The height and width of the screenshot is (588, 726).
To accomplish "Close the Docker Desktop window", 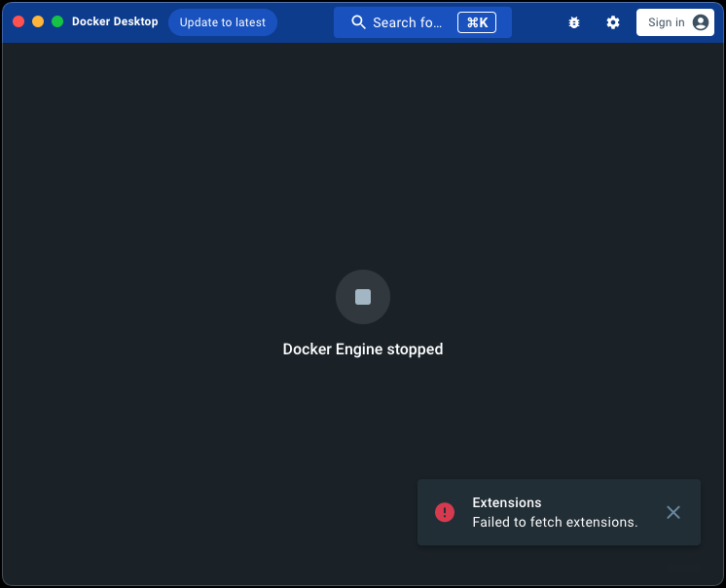I will pos(18,21).
